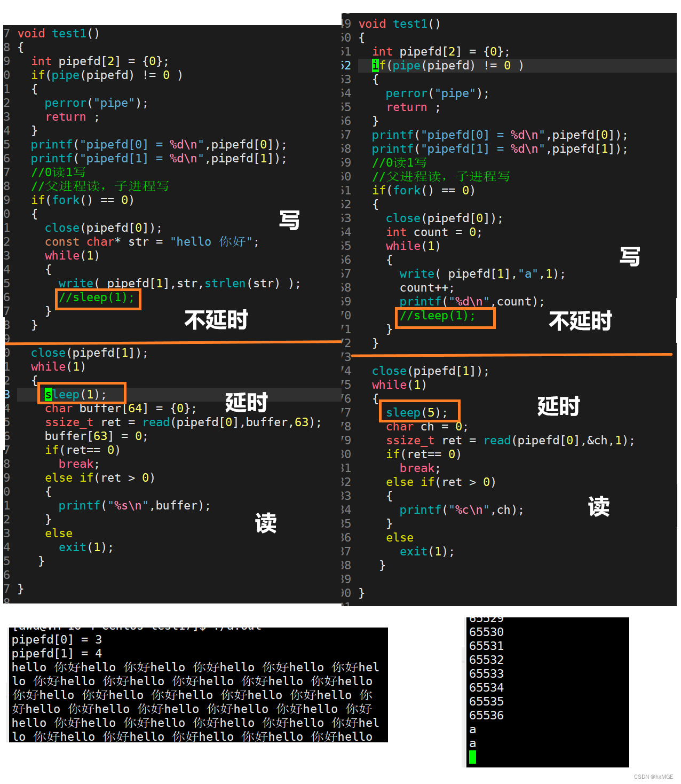This screenshot has height=784, width=681.
Task: Click if(fork() == 0) in the right editor
Action: [x=424, y=191]
